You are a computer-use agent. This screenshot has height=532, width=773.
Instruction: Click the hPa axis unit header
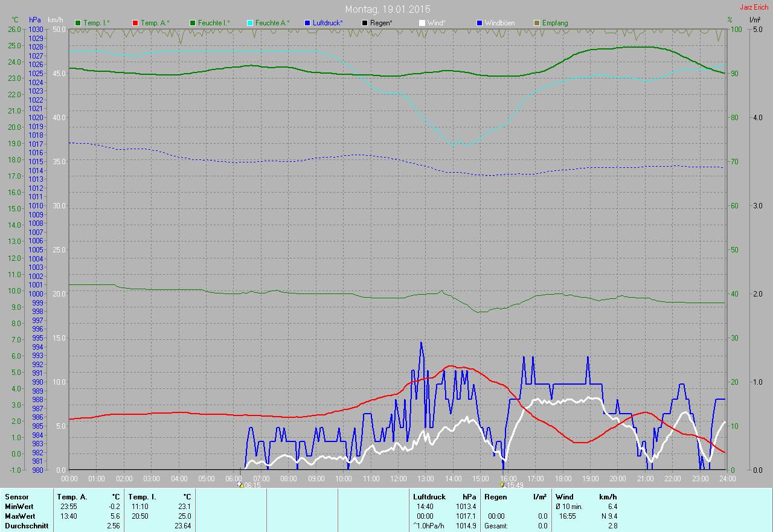pyautogui.click(x=36, y=20)
